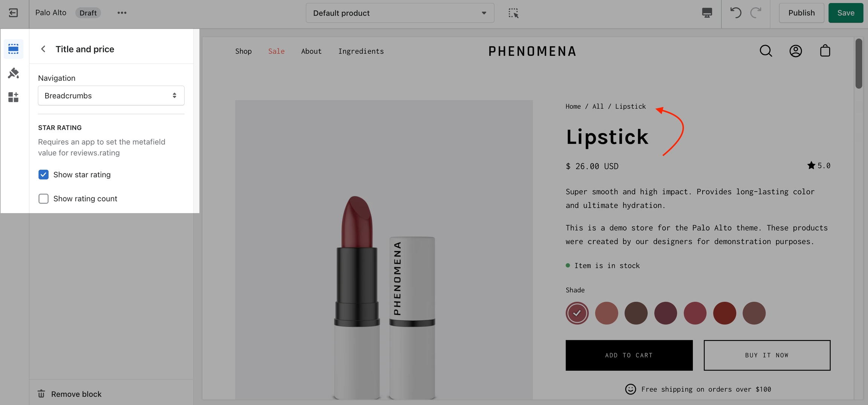
Task: Expand the Default product template selector
Action: [x=400, y=13]
